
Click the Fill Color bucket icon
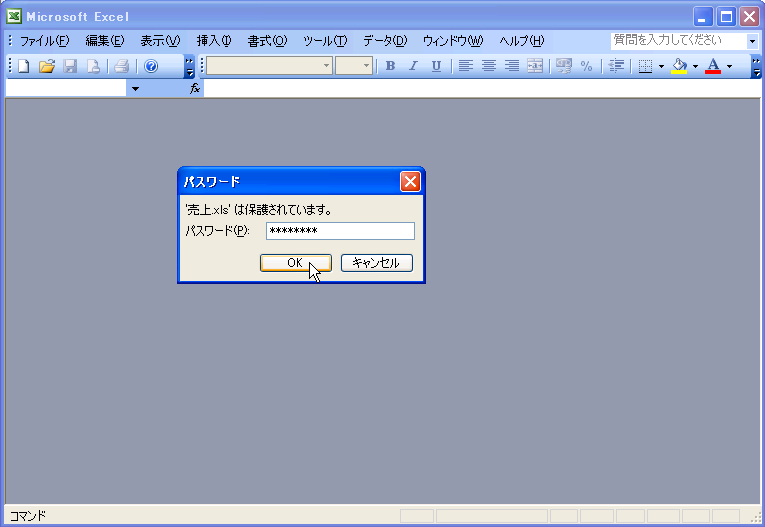pyautogui.click(x=679, y=66)
